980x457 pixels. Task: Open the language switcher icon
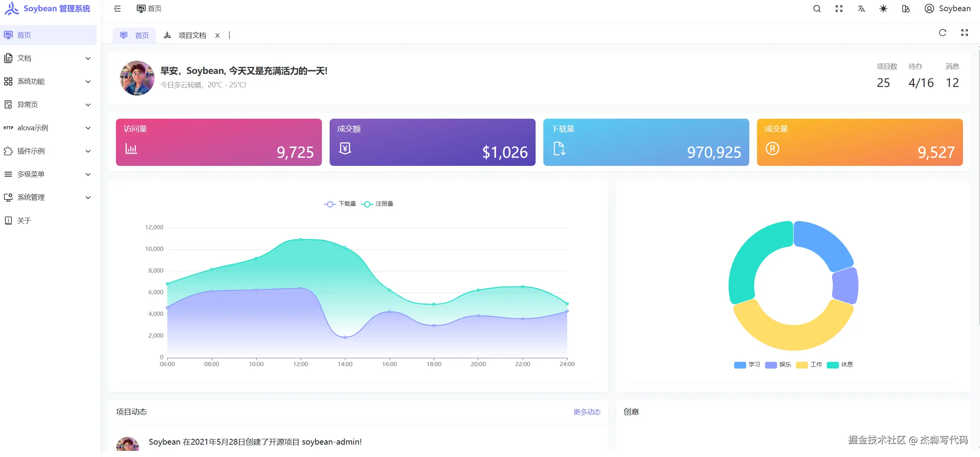pyautogui.click(x=861, y=9)
